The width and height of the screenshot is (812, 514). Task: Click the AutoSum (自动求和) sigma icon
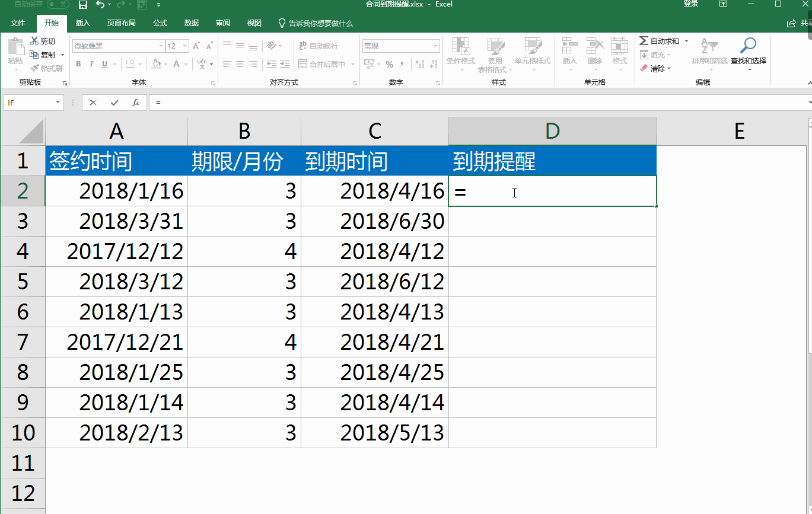[x=644, y=41]
